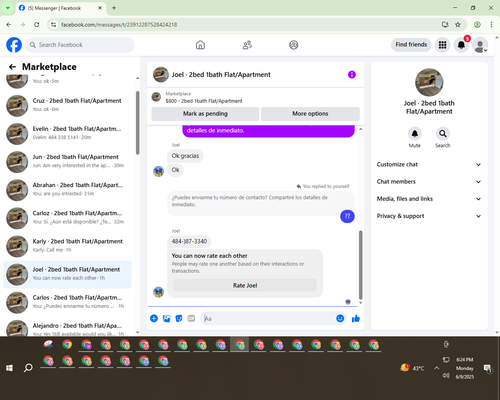This screenshot has width=500, height=400.
Task: Open Cruz conversation in list
Action: click(x=68, y=105)
